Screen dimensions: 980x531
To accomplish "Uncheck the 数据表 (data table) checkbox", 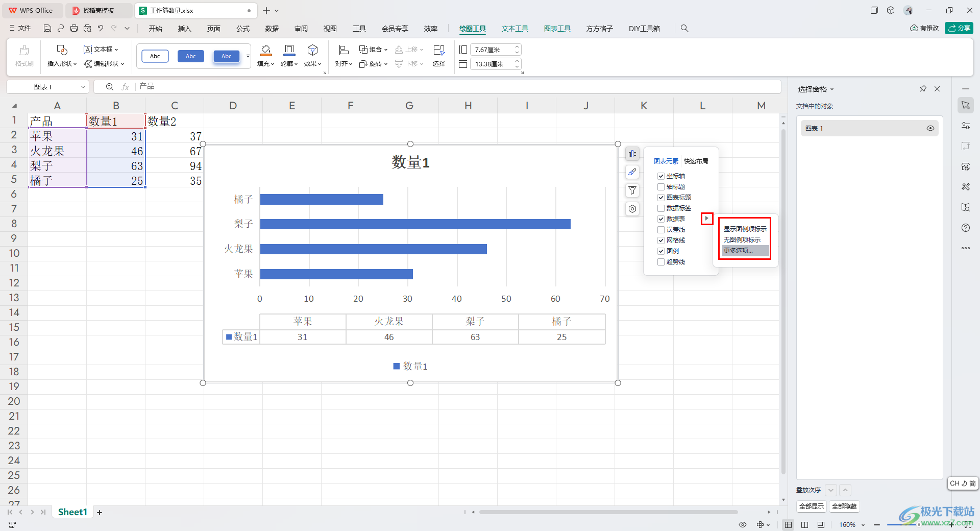I will (661, 219).
